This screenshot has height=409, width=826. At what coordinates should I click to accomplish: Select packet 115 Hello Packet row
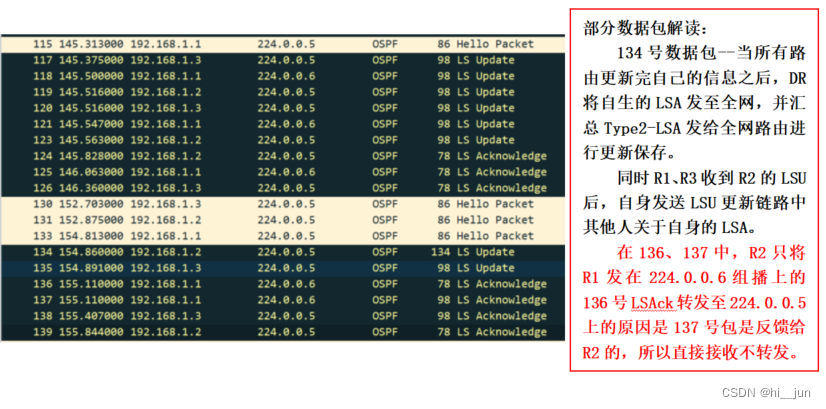[283, 44]
